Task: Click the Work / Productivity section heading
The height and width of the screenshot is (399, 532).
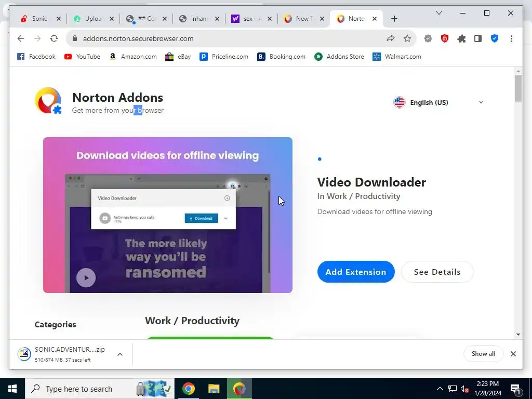Action: coord(192,321)
